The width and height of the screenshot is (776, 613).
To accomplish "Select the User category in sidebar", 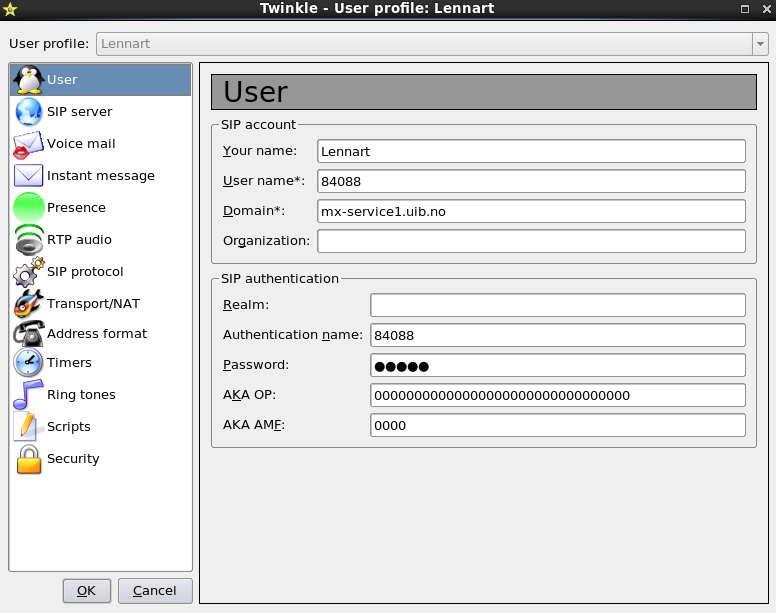I will click(x=62, y=80).
